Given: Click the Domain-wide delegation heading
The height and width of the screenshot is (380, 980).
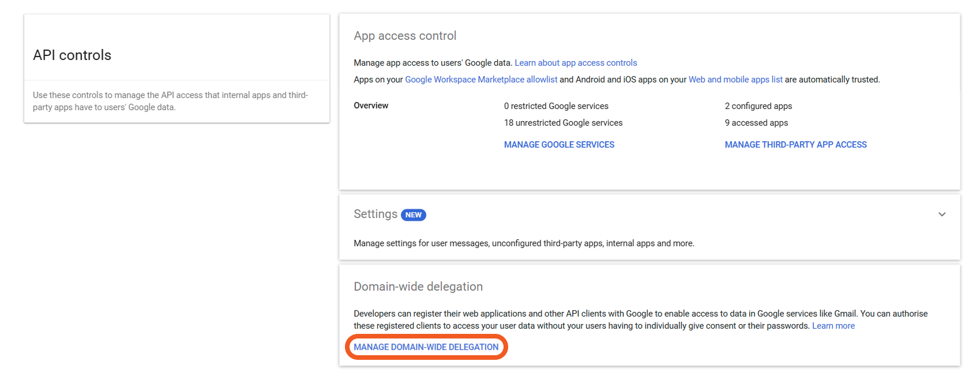Looking at the screenshot, I should click(x=418, y=287).
